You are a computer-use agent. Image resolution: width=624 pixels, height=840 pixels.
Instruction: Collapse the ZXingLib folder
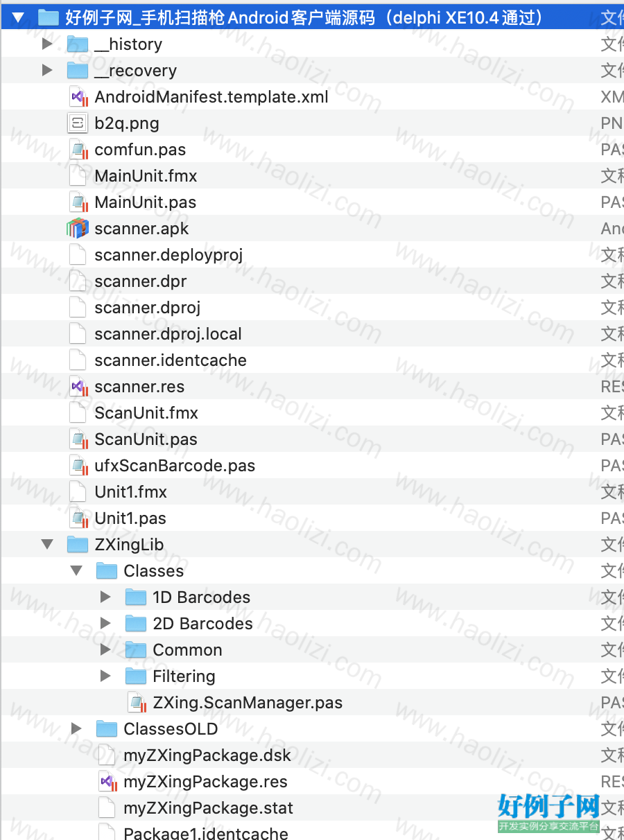coord(47,545)
